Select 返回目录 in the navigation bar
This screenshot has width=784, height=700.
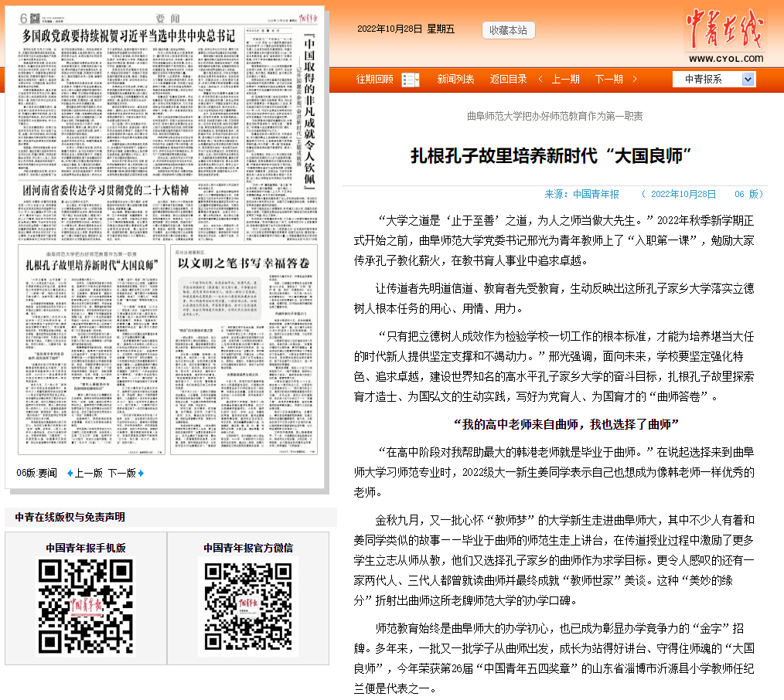[508, 80]
